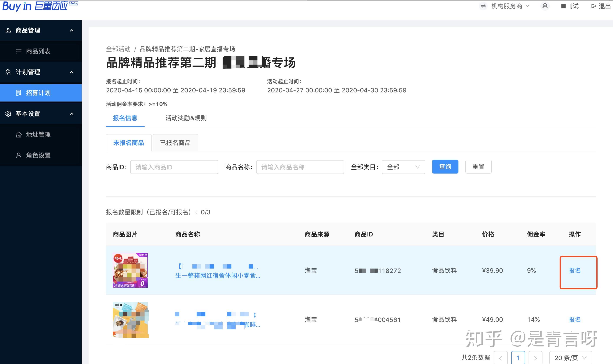Click the 招募计划 document icon
This screenshot has width=613, height=364.
(19, 93)
